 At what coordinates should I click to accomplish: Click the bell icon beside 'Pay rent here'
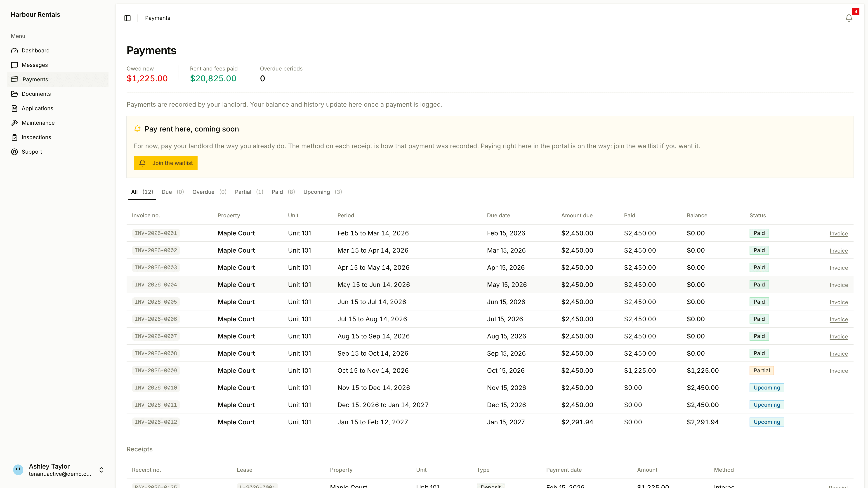point(137,129)
